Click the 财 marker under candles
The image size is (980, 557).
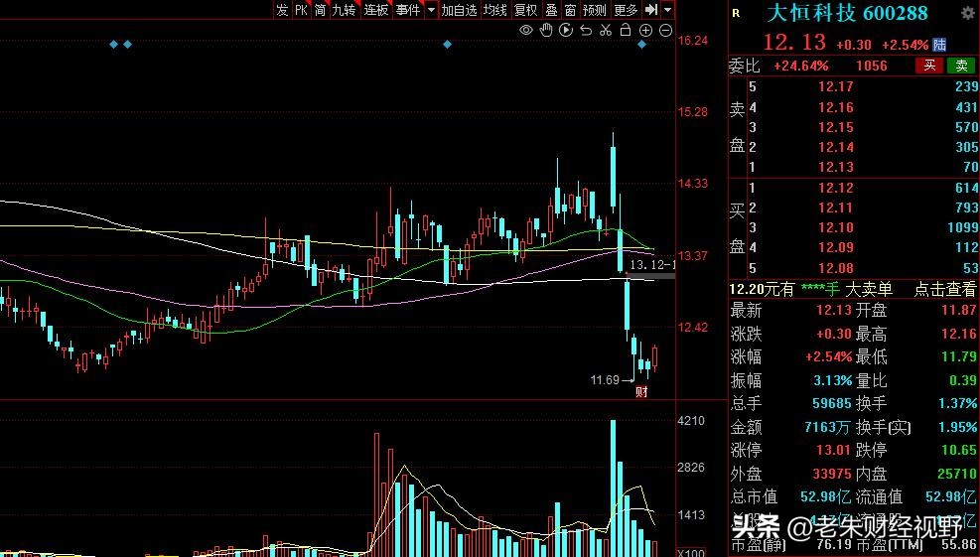point(641,392)
